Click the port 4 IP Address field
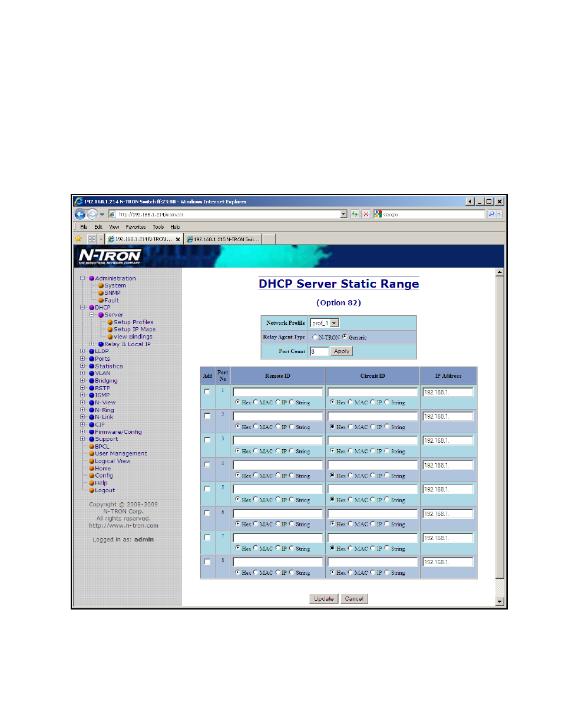 coord(448,465)
